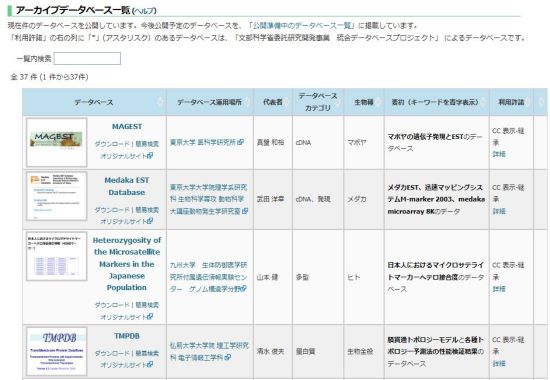
Task: Select representative name 山本 健
Action: [x=267, y=277]
